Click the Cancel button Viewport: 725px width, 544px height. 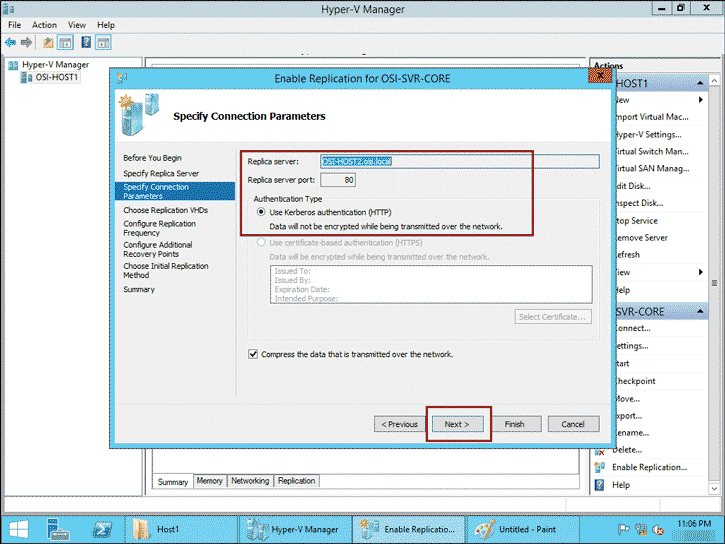coord(573,424)
